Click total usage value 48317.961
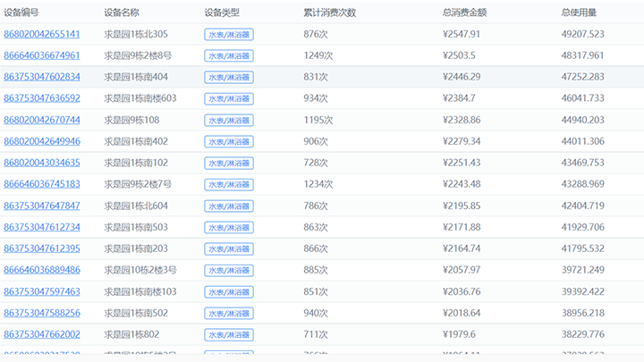 coord(583,55)
